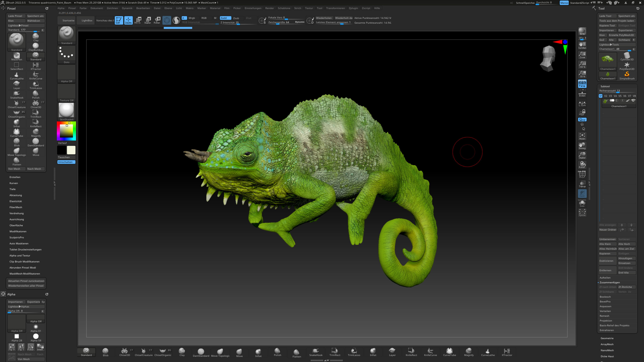Expand the Auto Maskieren section
The height and width of the screenshot is (362, 644).
[19, 244]
